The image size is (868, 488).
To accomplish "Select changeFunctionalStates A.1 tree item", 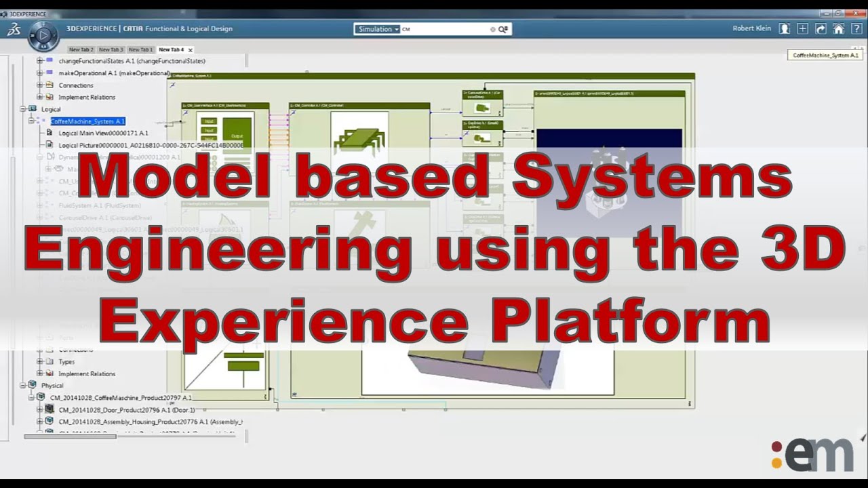I will [132, 61].
